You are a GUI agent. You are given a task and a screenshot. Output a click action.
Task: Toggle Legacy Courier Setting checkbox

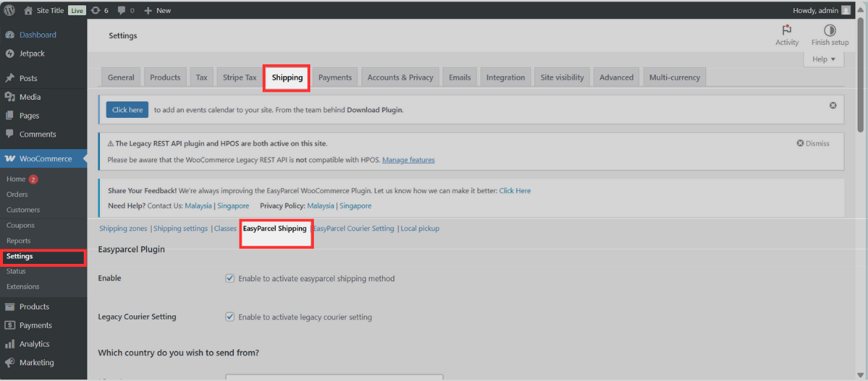[230, 317]
